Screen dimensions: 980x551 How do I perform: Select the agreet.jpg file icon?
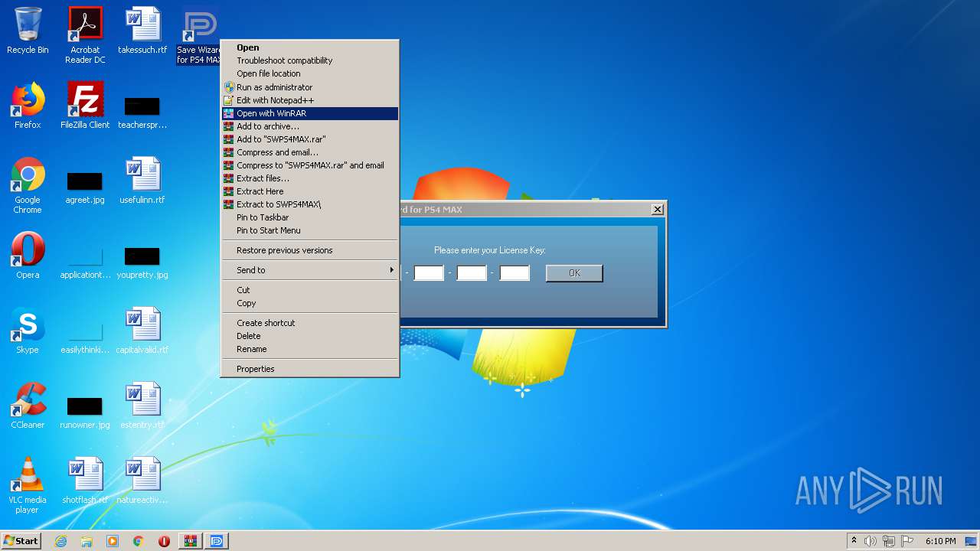(x=85, y=187)
